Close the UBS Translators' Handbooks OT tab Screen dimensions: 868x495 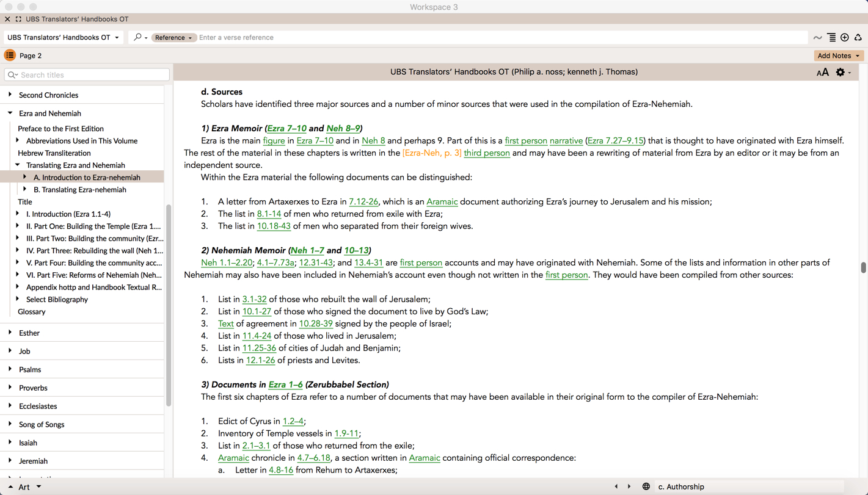coord(7,19)
